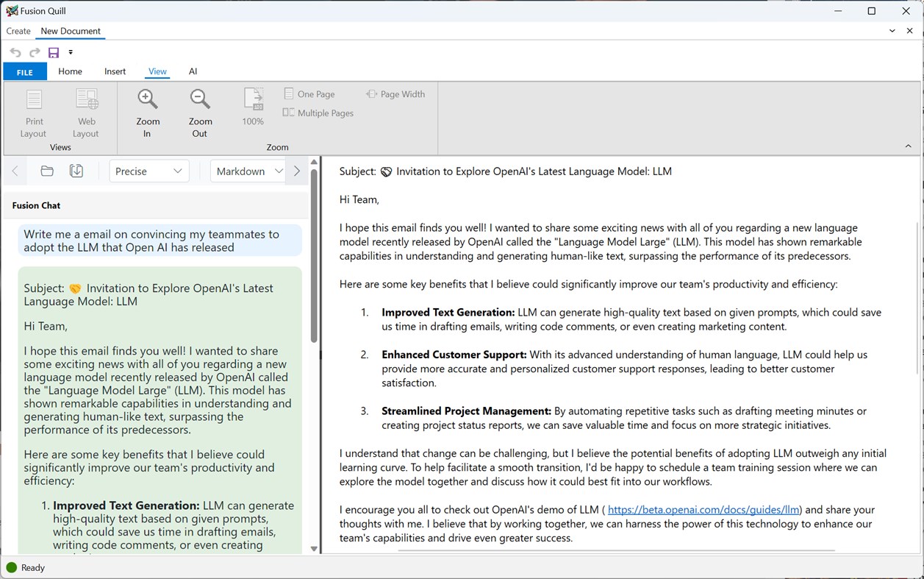Open the Precise mode dropdown

click(x=148, y=171)
